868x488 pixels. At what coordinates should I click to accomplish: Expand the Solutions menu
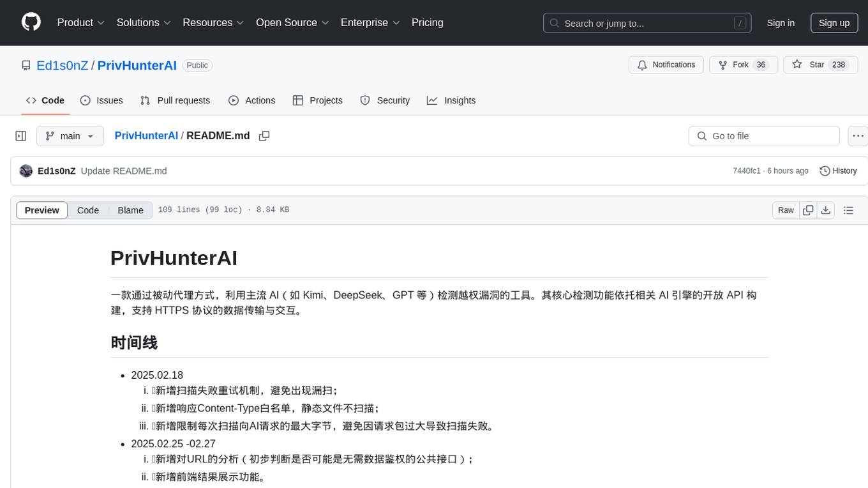pos(144,22)
